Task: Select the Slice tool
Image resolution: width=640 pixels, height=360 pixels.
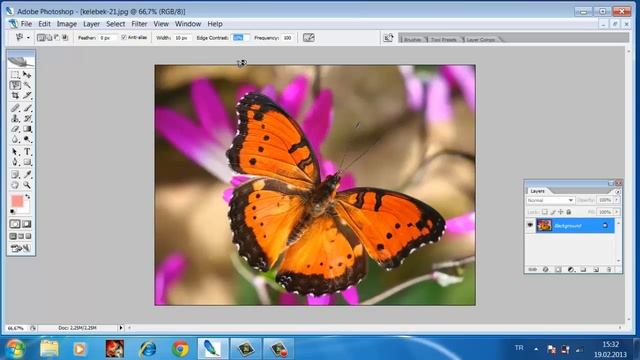Action: (27, 96)
